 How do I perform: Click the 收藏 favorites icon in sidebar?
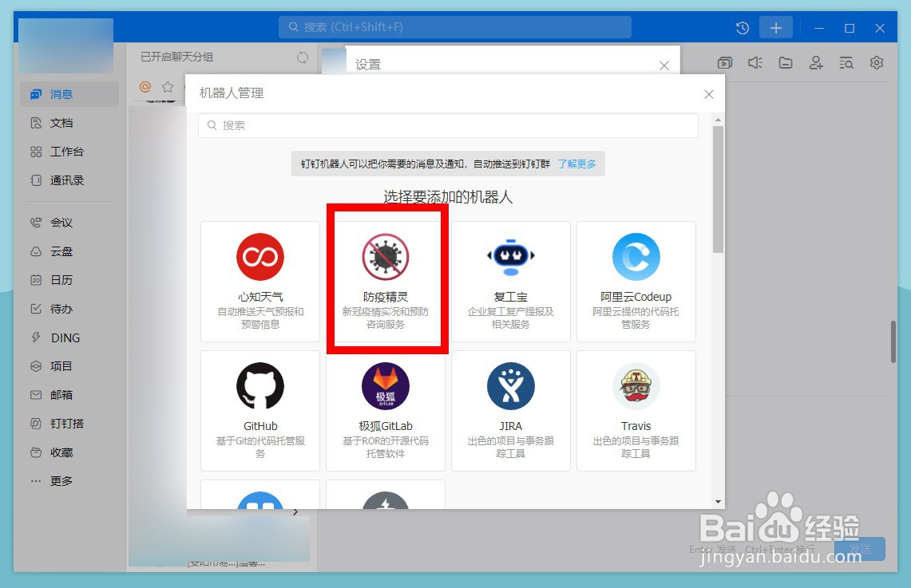click(x=36, y=452)
